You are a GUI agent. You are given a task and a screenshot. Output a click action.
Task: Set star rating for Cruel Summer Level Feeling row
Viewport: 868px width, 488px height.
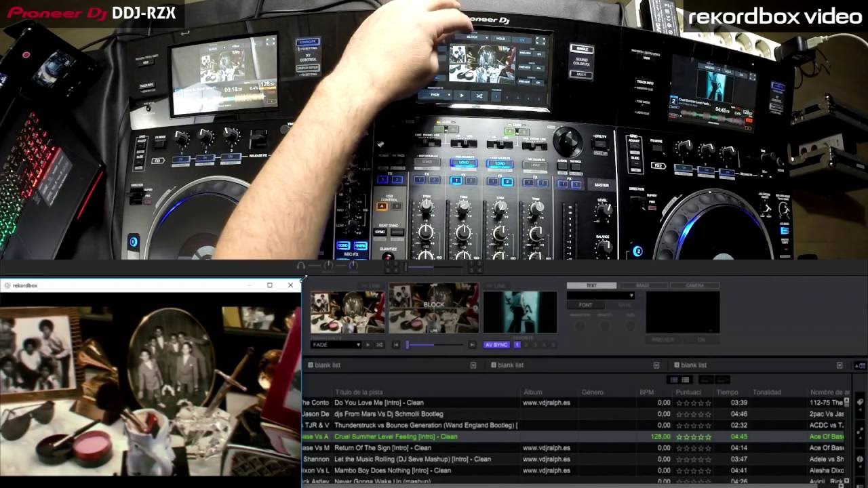tap(693, 436)
